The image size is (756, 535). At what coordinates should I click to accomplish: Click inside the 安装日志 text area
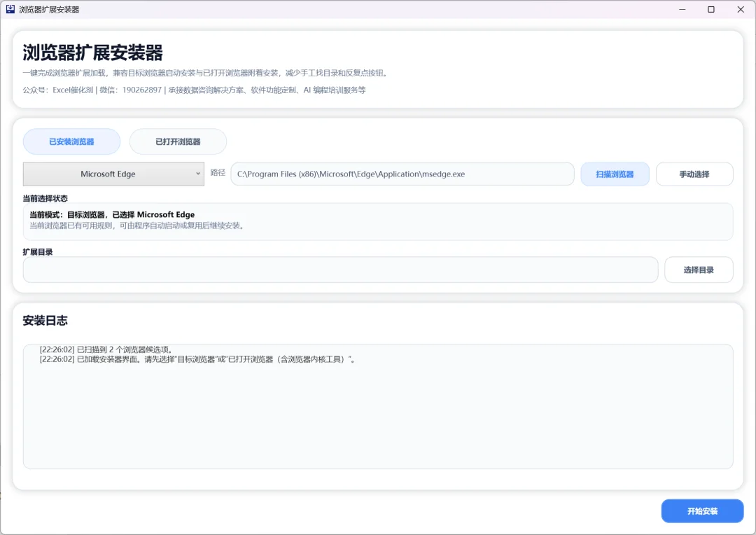pyautogui.click(x=378, y=406)
